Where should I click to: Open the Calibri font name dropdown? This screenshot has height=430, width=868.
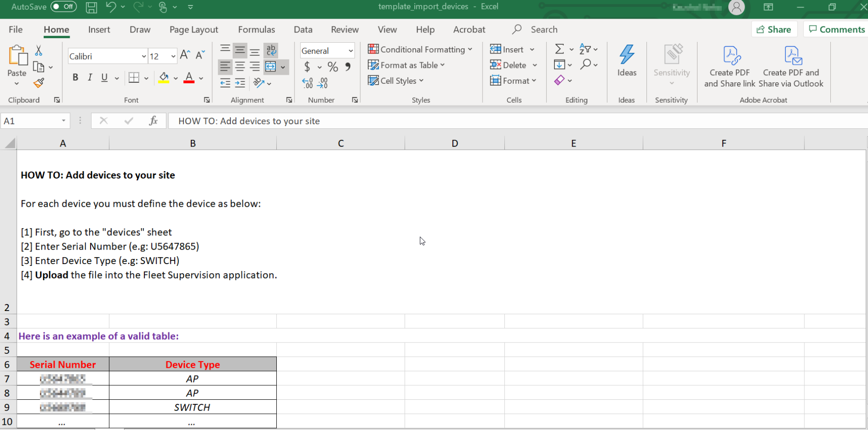click(x=144, y=56)
